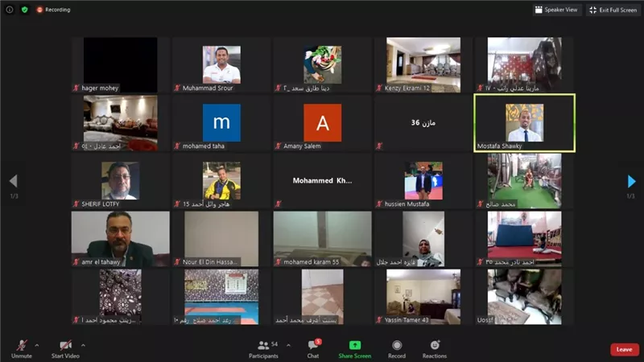Click muted mic icon on 36 مازن tile

[379, 146]
